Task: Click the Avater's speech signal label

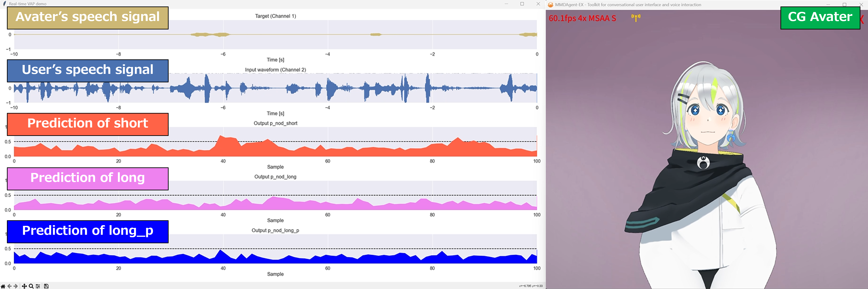Action: pyautogui.click(x=88, y=17)
